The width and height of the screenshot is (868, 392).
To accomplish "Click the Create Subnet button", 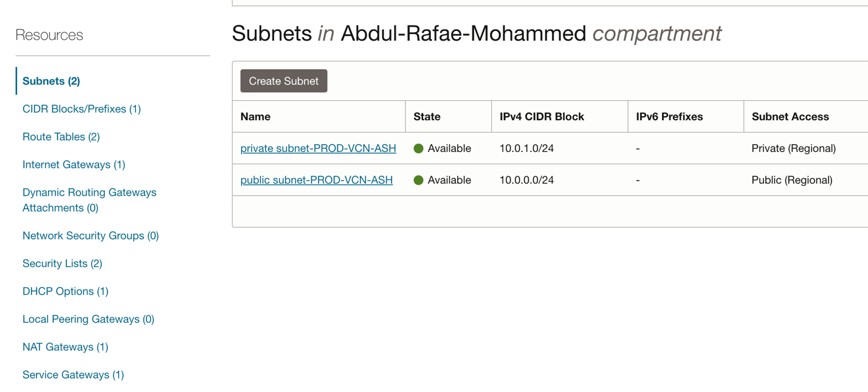I will tap(283, 81).
